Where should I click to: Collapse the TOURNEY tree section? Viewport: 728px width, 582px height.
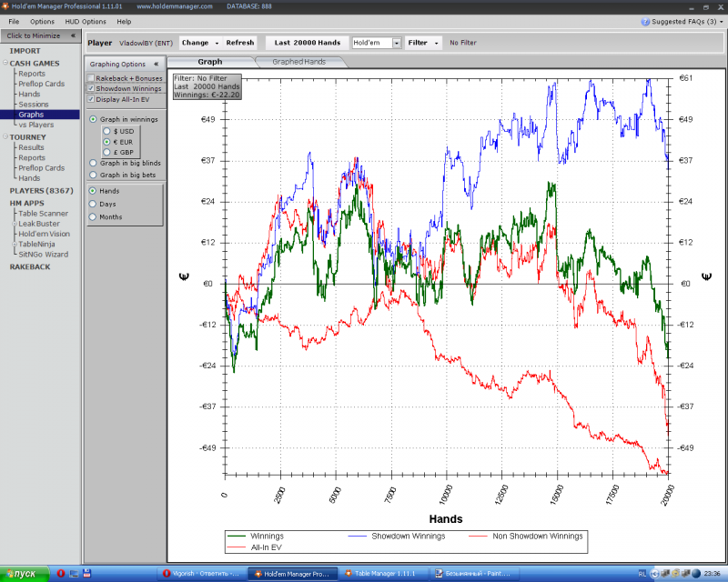(x=5, y=136)
